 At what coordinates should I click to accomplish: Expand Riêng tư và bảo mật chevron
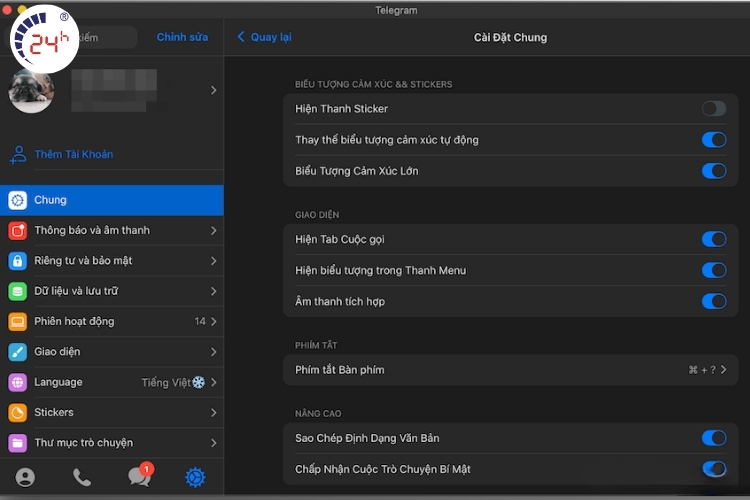(214, 261)
